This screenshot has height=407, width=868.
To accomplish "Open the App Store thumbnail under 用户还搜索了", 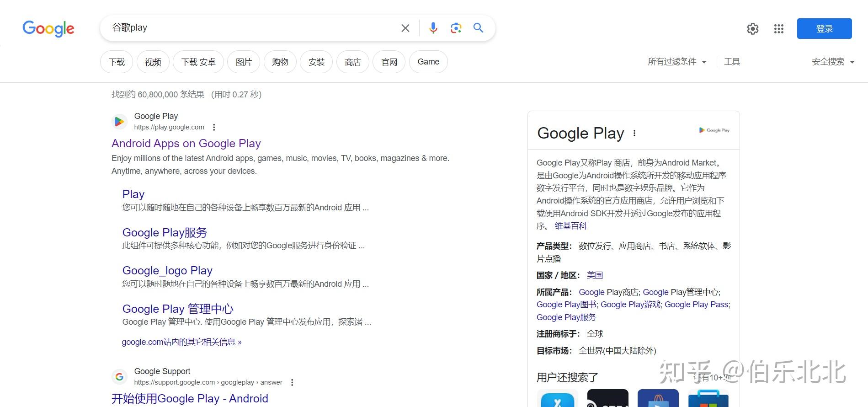I will point(558,398).
